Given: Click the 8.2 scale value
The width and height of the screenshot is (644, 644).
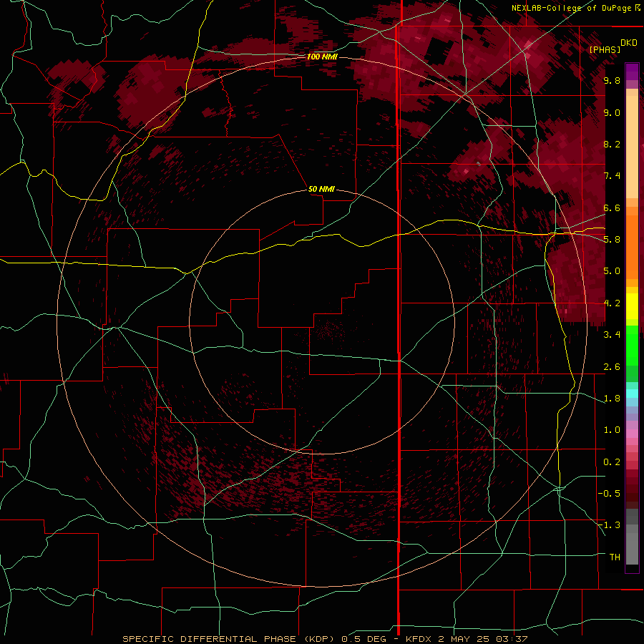Looking at the screenshot, I should (x=612, y=144).
